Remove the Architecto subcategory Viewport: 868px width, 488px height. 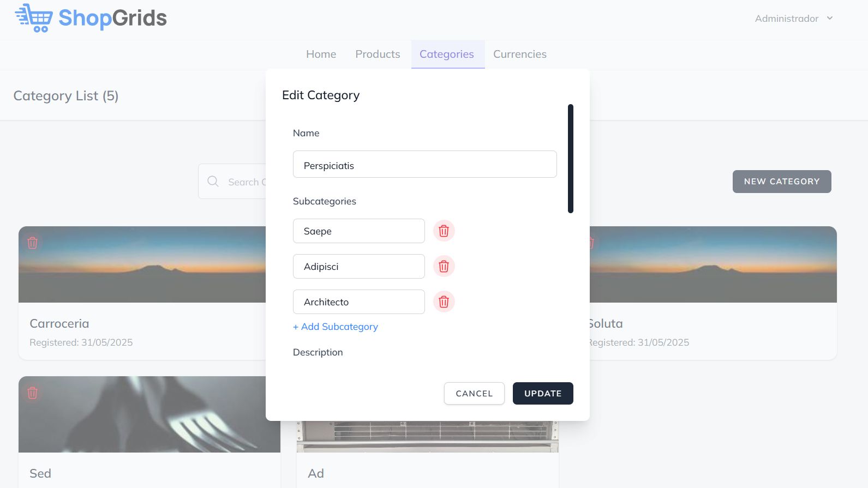point(444,302)
